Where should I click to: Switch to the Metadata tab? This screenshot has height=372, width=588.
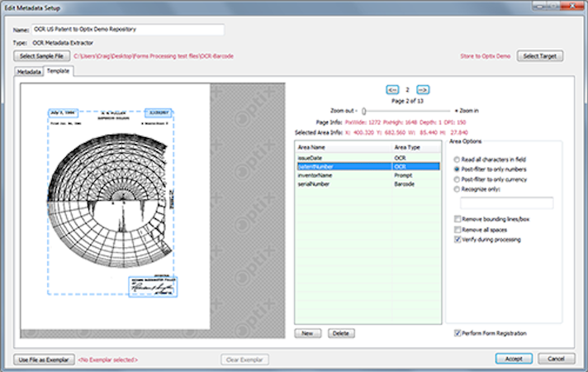29,72
